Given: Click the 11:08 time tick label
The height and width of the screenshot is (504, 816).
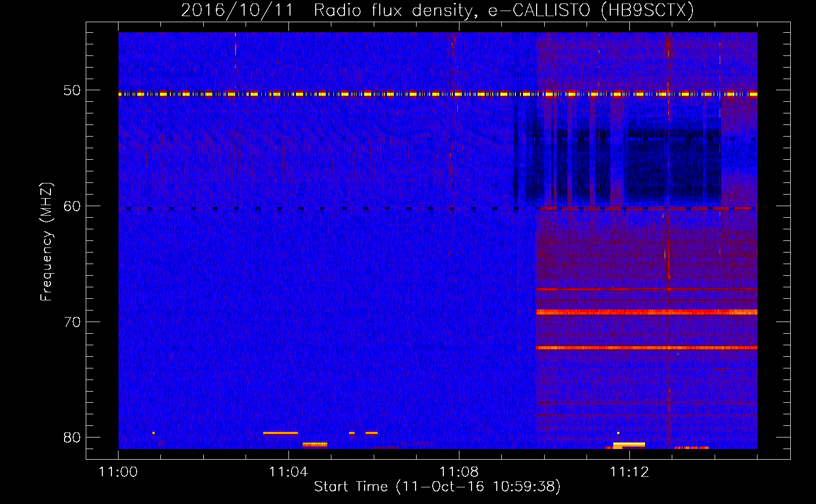Looking at the screenshot, I should click(459, 472).
